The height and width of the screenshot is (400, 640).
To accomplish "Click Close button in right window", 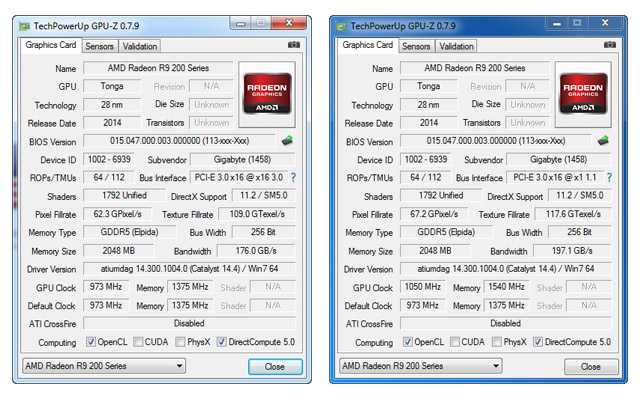I will click(x=591, y=367).
